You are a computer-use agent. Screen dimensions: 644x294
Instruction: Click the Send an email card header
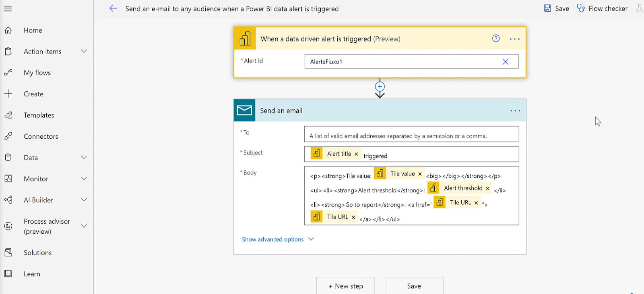coord(380,110)
